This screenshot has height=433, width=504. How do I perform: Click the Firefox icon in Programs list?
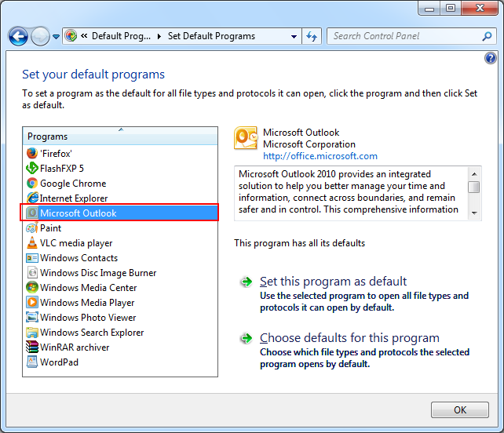click(x=32, y=153)
